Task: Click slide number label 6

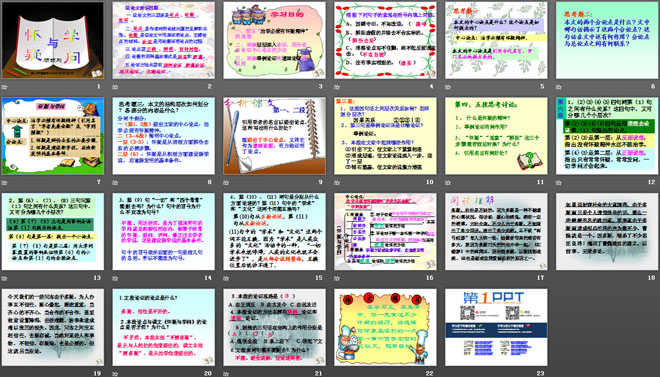Action: pyautogui.click(x=653, y=87)
